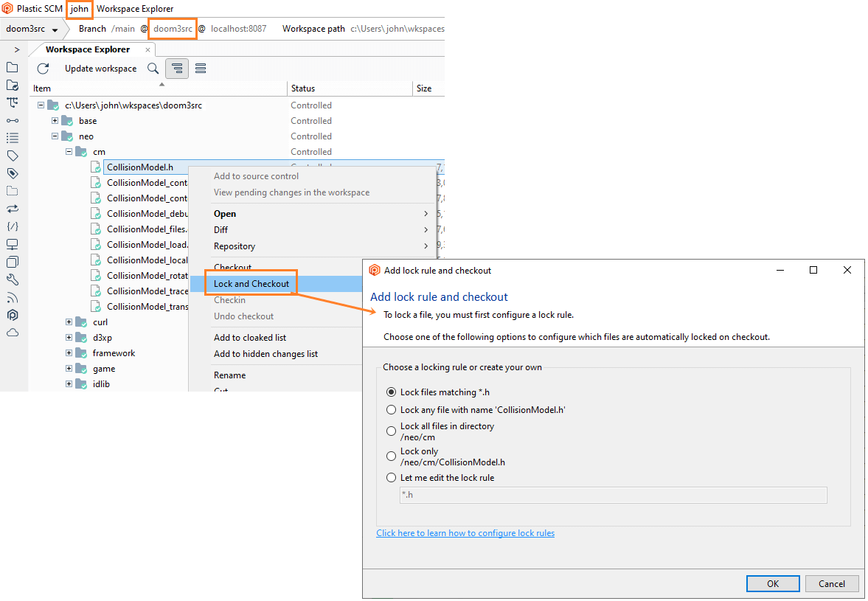Screen dimensions: 868x601
Task: Expand the base folder node
Action: click(x=55, y=121)
